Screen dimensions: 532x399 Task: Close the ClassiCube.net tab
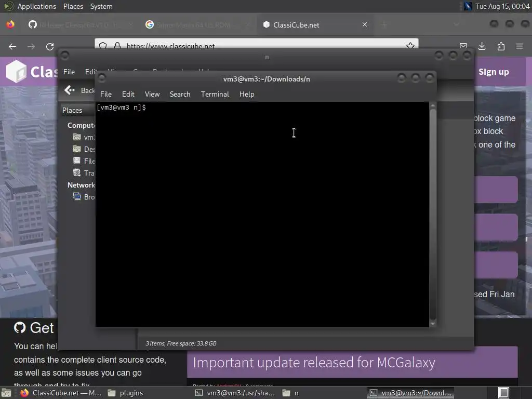(x=365, y=24)
